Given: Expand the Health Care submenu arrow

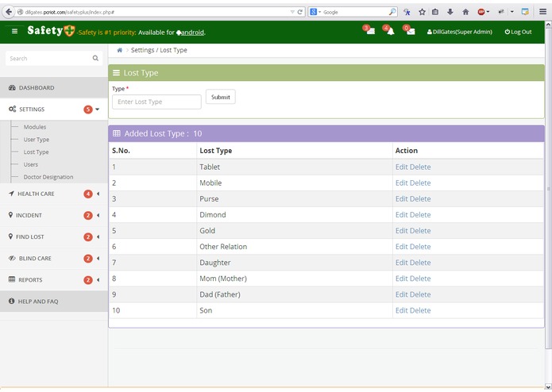Looking at the screenshot, I should coord(98,194).
